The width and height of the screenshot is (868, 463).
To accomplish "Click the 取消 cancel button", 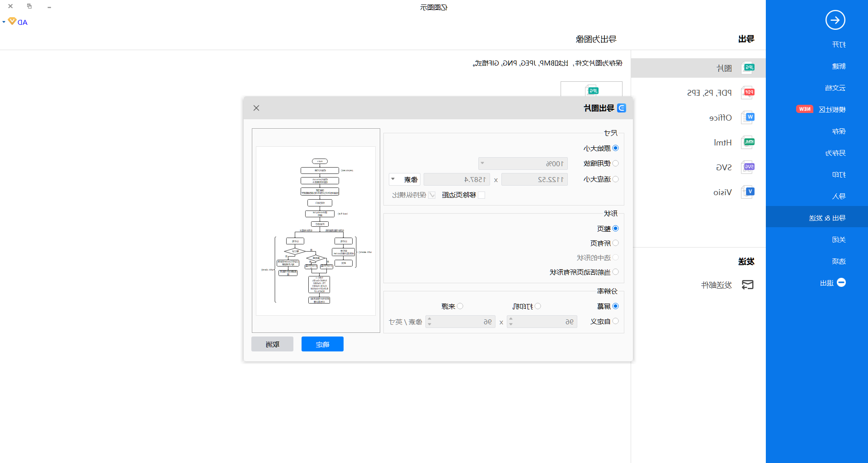I will (272, 344).
